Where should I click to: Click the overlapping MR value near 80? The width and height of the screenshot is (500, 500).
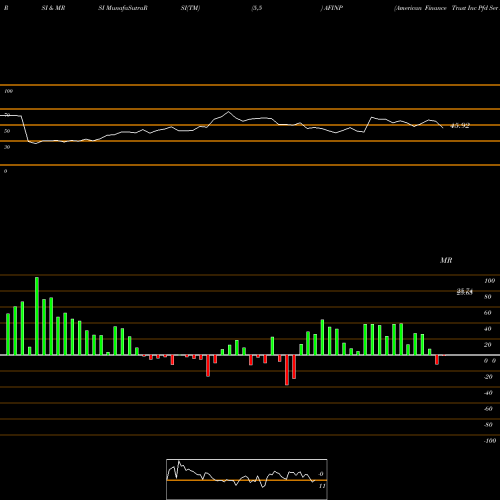[x=465, y=292]
